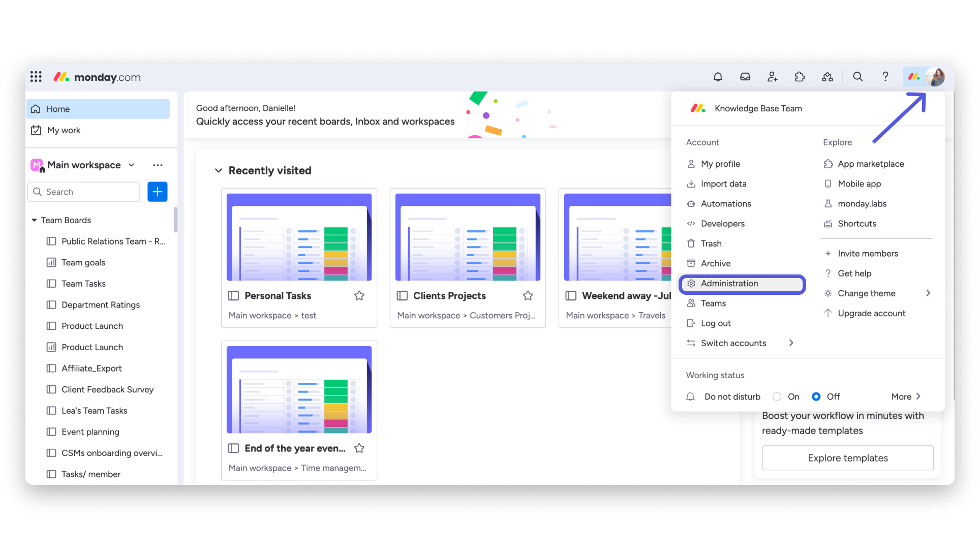Expand the Change theme submenu arrow

click(928, 293)
